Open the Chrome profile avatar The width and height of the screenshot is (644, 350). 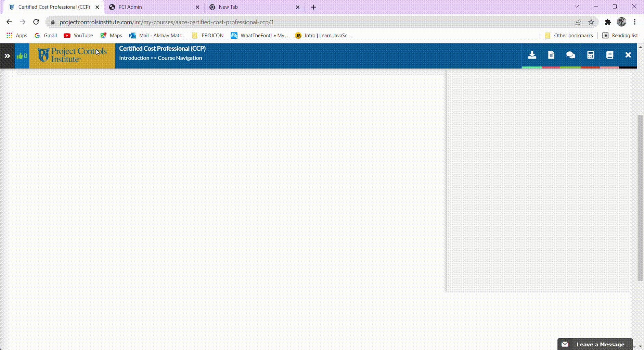[621, 22]
